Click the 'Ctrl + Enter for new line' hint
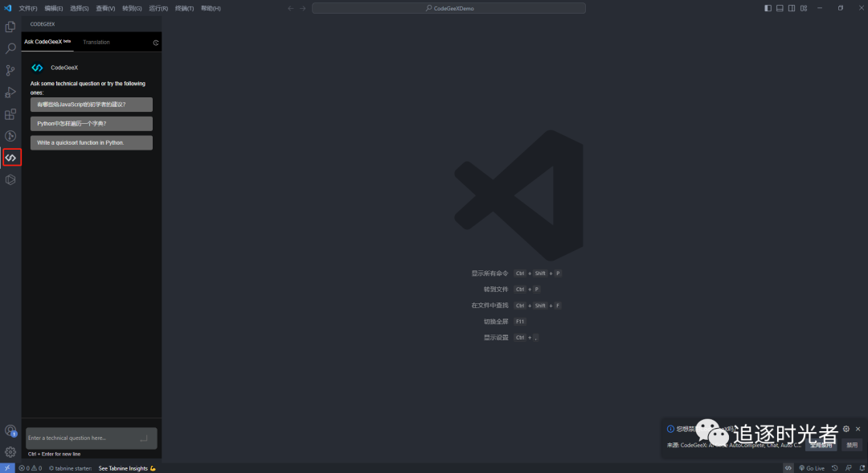The height and width of the screenshot is (473, 868). tap(55, 454)
